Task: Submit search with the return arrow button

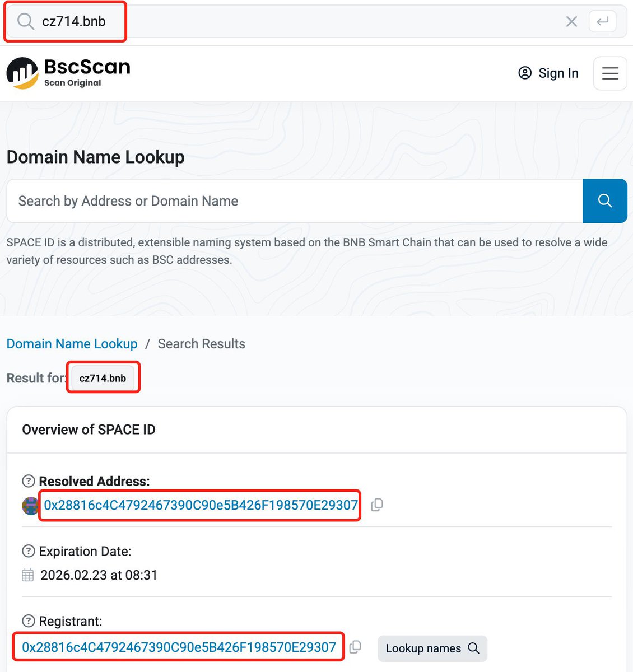Action: [603, 21]
